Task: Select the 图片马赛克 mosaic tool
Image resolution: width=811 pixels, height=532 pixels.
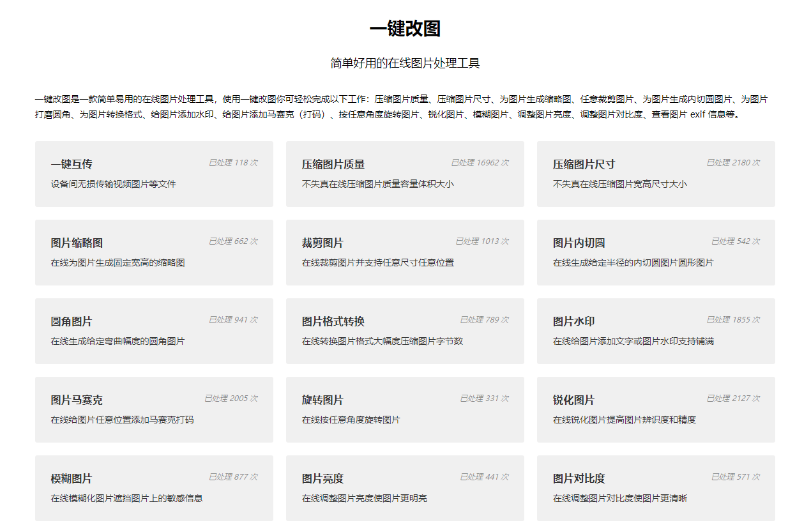Action: click(x=153, y=409)
